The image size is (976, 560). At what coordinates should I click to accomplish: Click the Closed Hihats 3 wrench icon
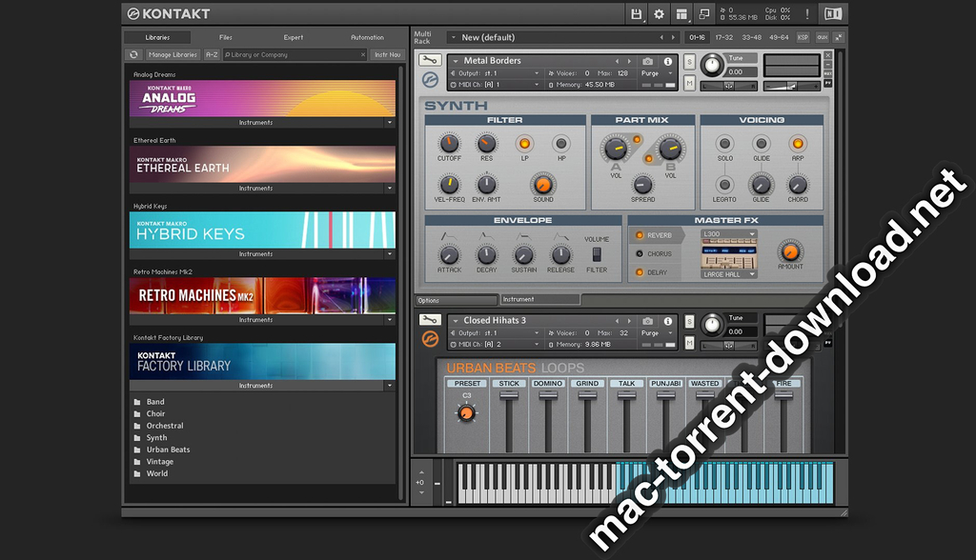429,320
